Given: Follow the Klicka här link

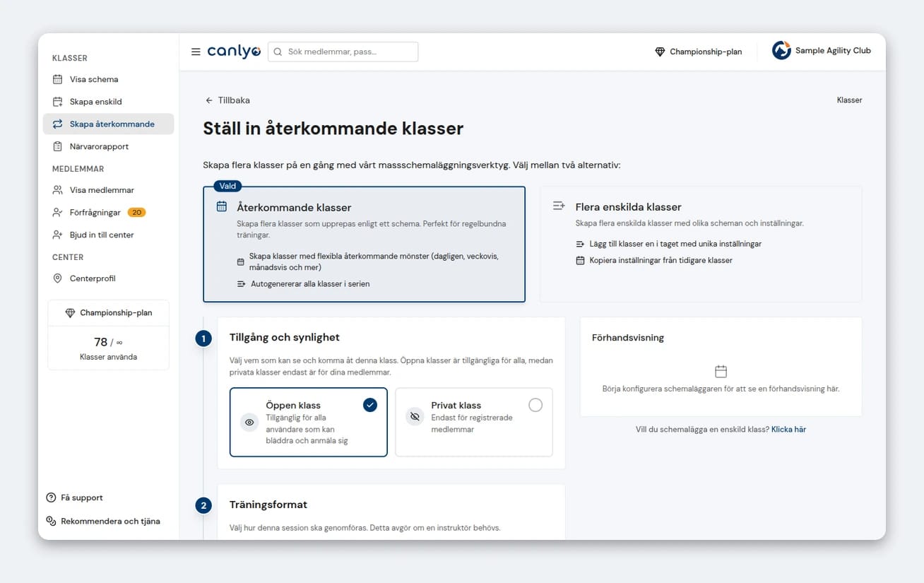Looking at the screenshot, I should [788, 429].
